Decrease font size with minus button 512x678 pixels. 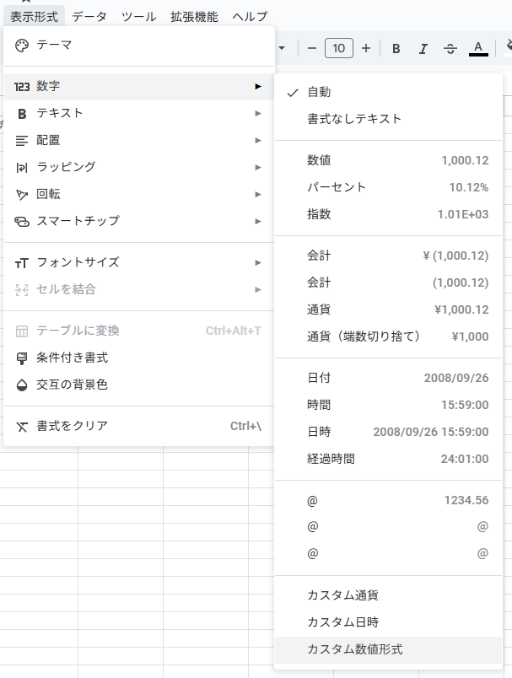[x=312, y=48]
